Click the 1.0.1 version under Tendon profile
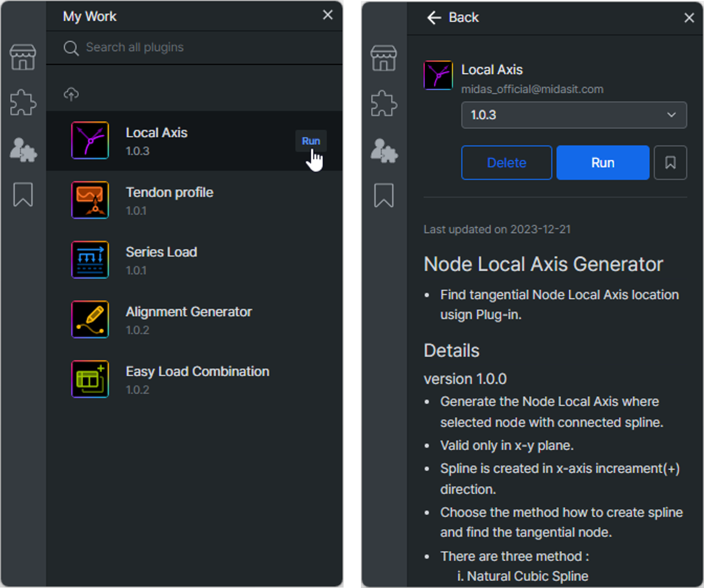The height and width of the screenshot is (588, 704). pyautogui.click(x=136, y=211)
